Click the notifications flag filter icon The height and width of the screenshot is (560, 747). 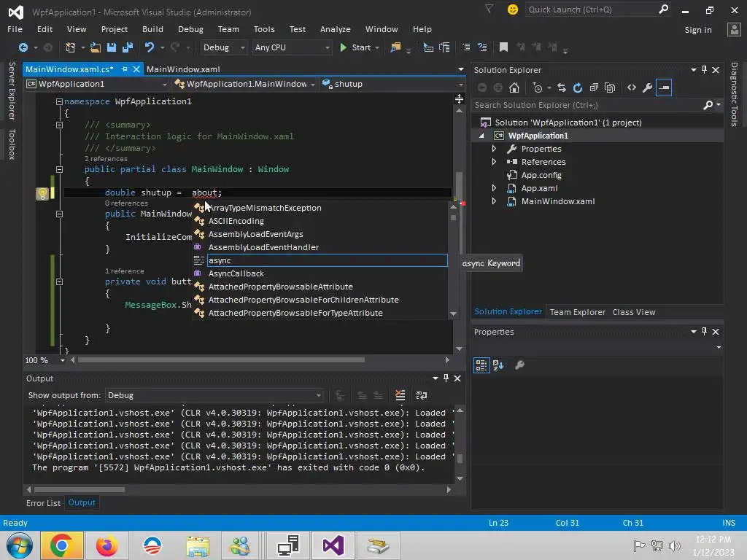click(489, 9)
